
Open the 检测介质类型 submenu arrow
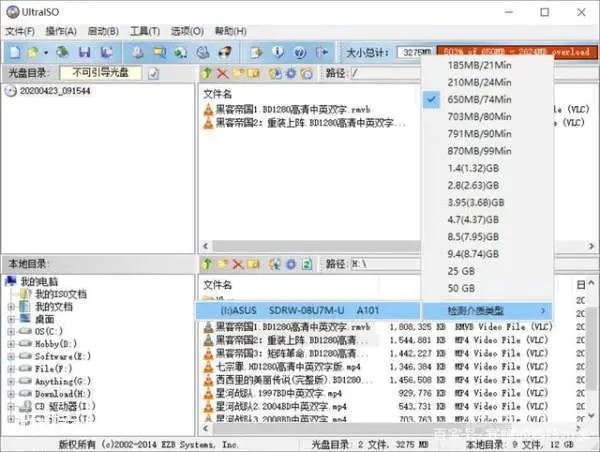coord(543,311)
